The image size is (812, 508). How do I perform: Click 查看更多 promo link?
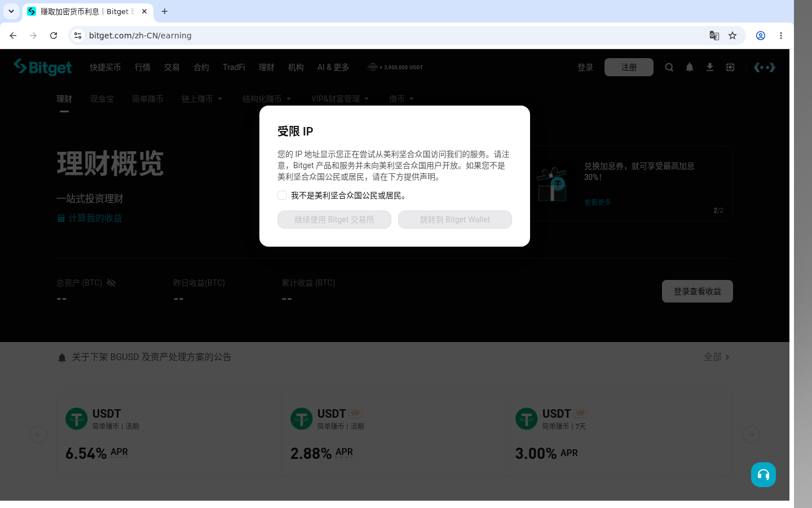[x=598, y=202]
